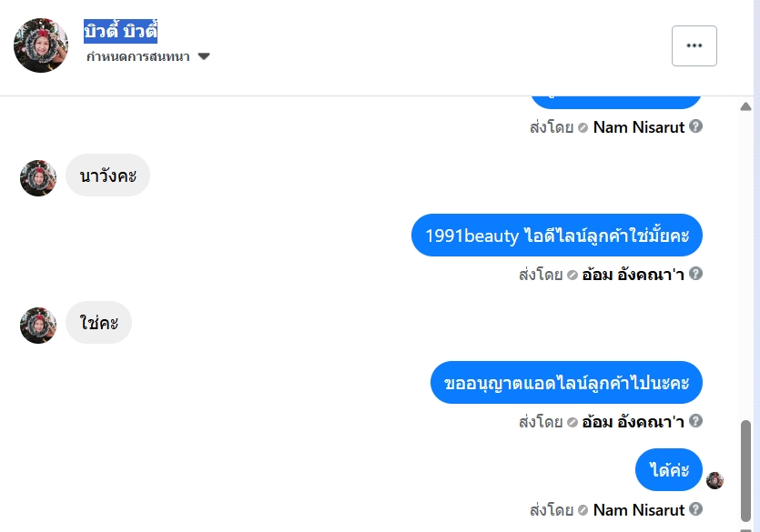Click the ได้ค่ะ message bubble
This screenshot has height=532, width=760.
click(669, 470)
